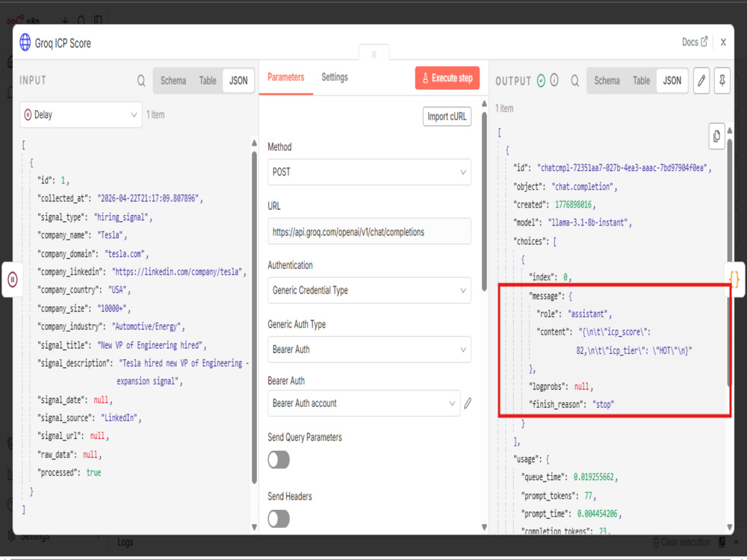Click the "assistant" role value
Screen dimensions: 747x560
pyautogui.click(x=589, y=314)
